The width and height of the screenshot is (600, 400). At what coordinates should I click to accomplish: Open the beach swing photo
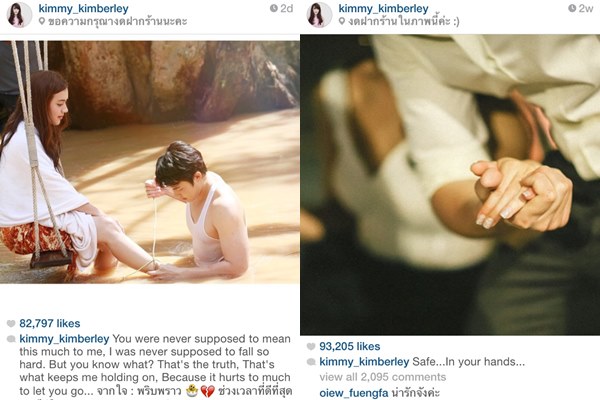150,162
